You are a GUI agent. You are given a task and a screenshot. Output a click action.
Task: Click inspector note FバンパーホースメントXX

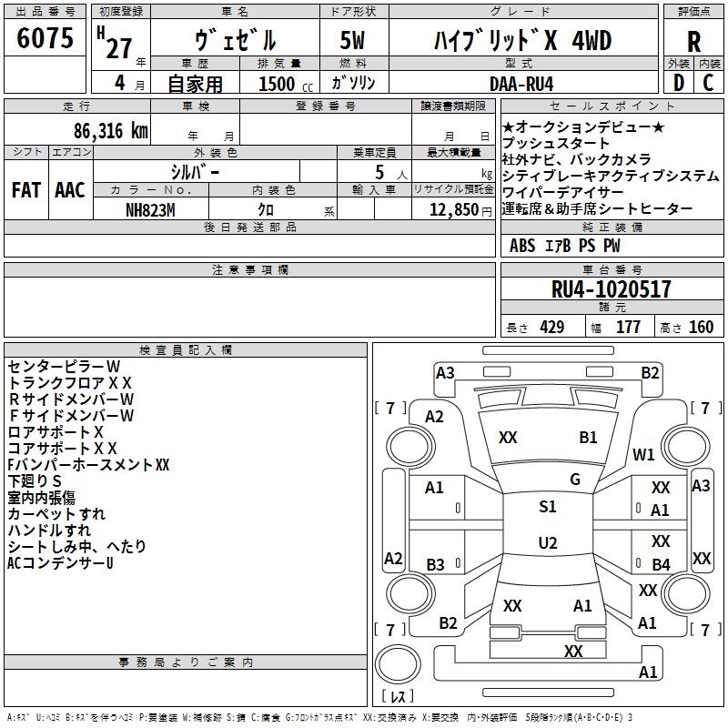88,464
